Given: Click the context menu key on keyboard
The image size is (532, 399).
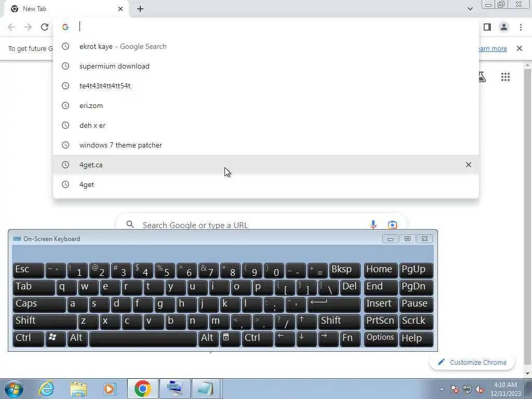Looking at the screenshot, I should pos(230,339).
